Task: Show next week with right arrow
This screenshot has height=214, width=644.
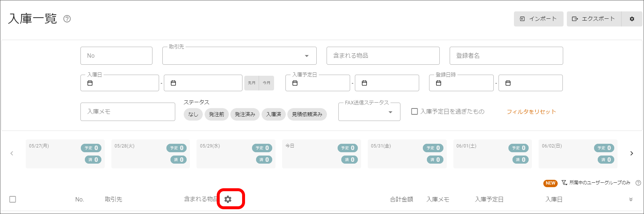Action: (632, 153)
